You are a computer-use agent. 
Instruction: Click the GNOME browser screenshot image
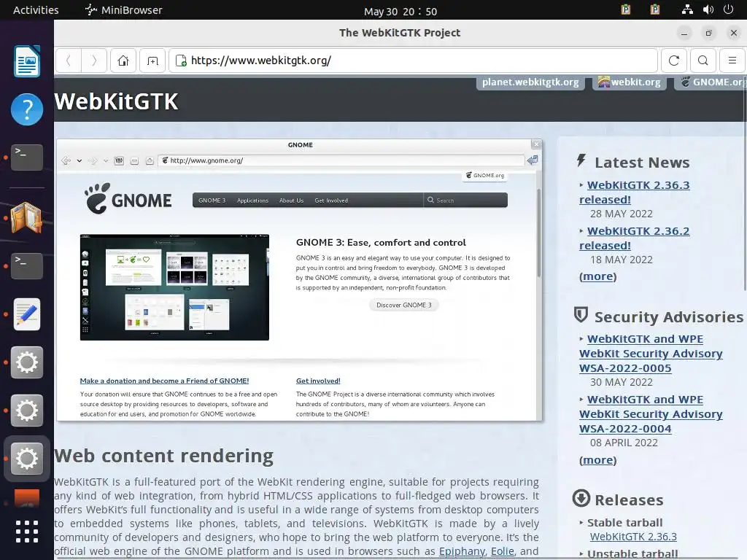point(299,280)
